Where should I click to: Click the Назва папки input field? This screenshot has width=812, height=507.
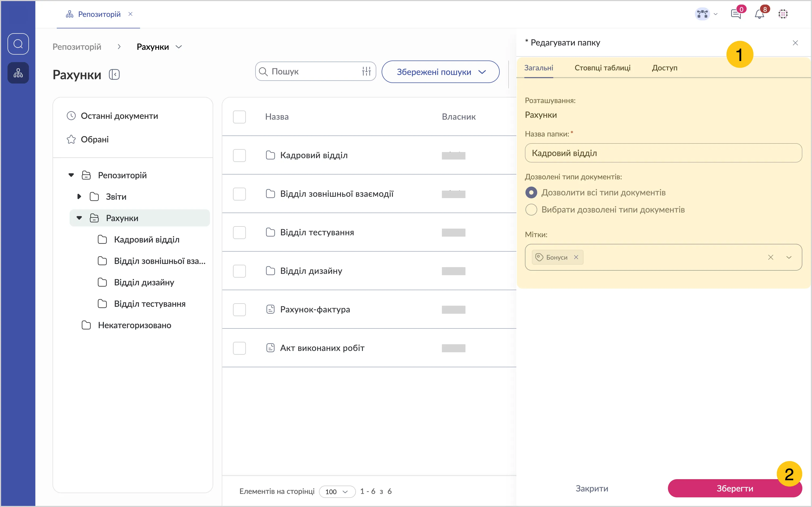tap(663, 153)
